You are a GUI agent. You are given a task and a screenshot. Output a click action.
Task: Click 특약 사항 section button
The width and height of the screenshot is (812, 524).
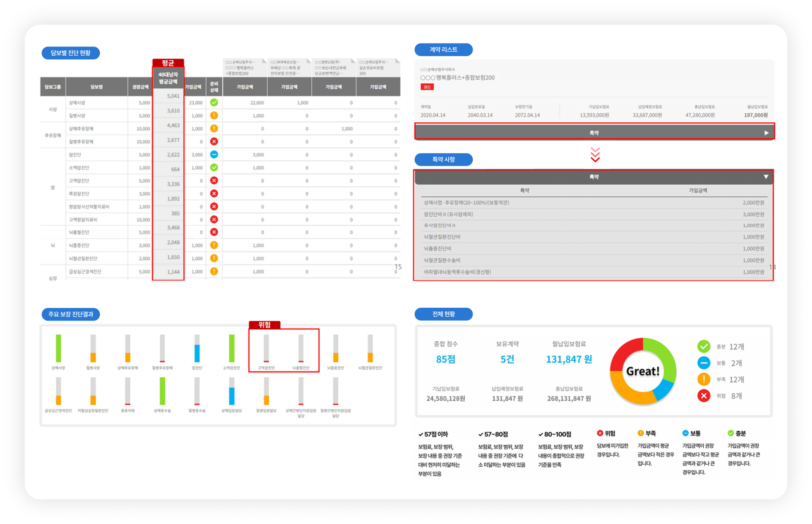point(443,160)
